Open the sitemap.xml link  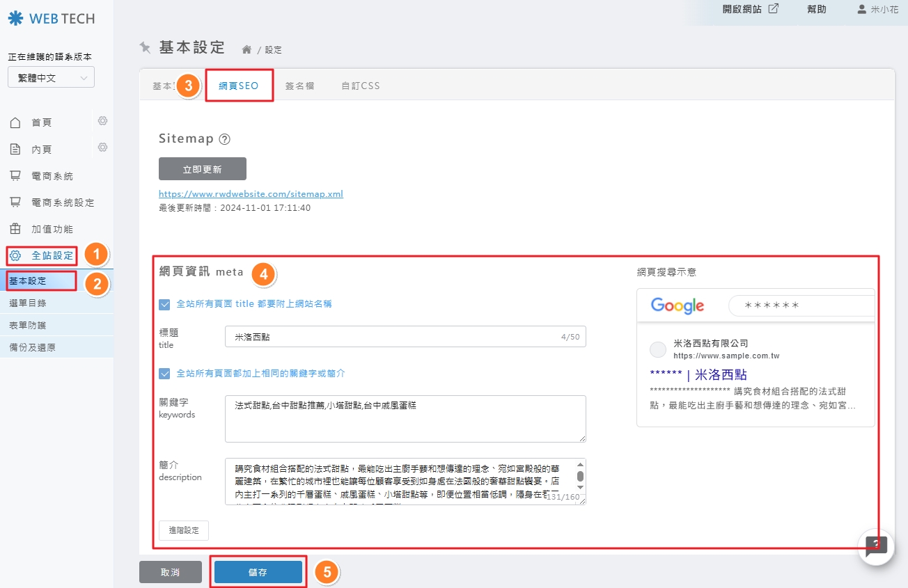pos(251,194)
